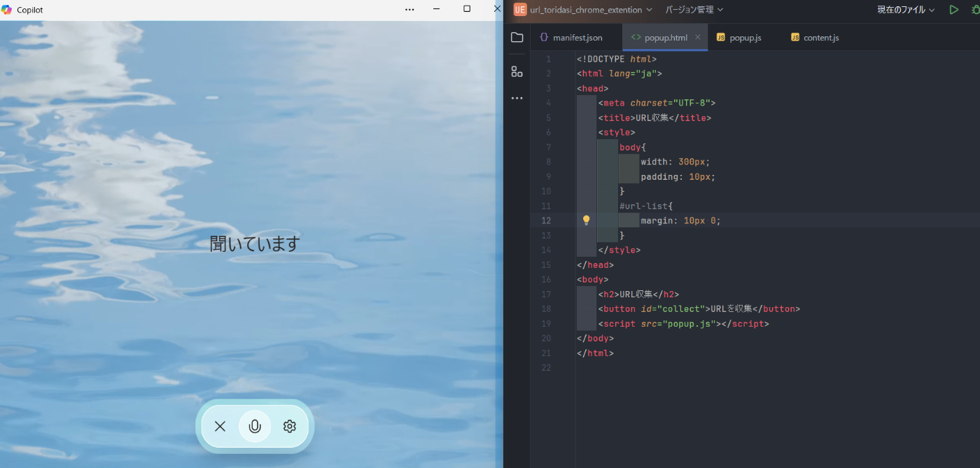This screenshot has width=980, height=468.
Task: Click the opening <body> tag line
Action: pos(592,280)
